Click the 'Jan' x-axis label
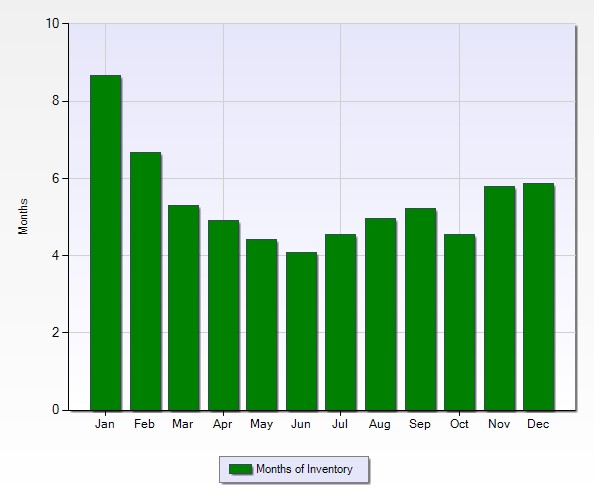Screen dimensions: 597x495 tap(105, 424)
